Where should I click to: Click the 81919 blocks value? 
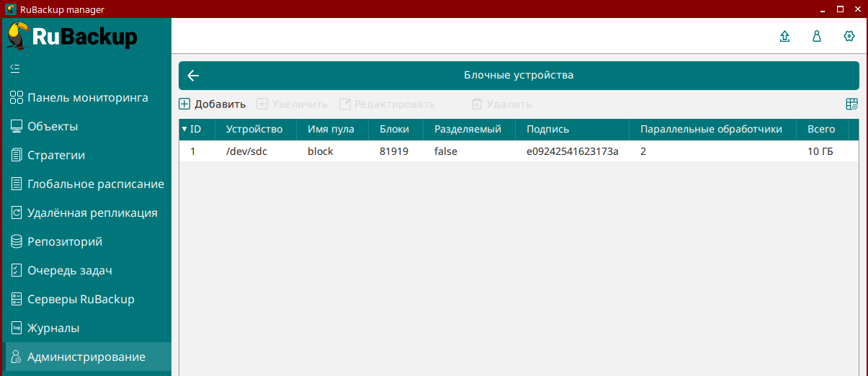coord(394,151)
